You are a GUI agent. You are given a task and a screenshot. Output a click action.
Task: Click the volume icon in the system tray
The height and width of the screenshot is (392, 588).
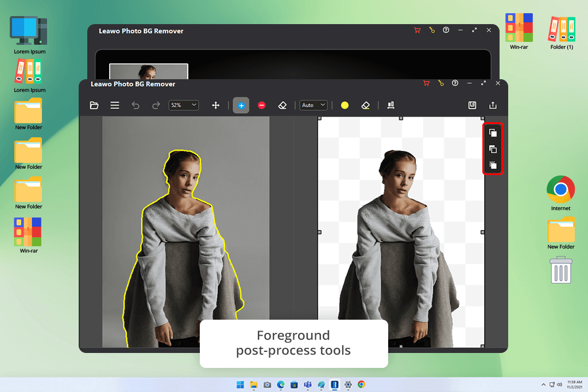(x=559, y=385)
